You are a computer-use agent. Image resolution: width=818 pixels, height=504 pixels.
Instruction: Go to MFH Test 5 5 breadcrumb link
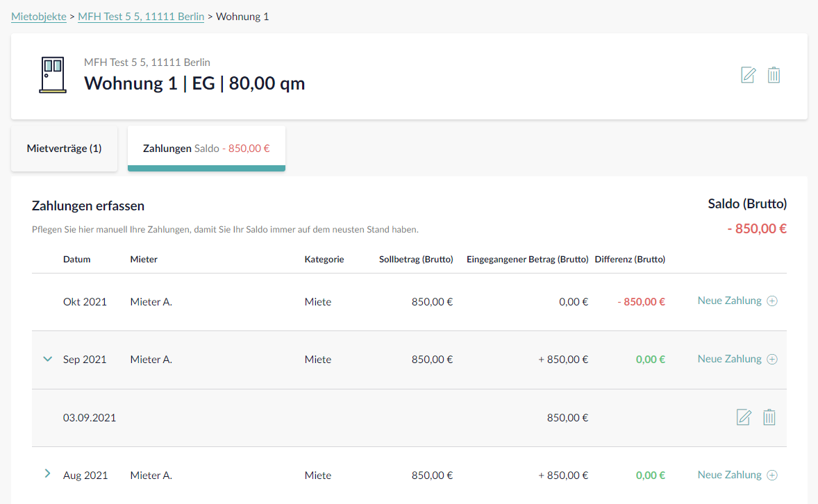tap(141, 16)
